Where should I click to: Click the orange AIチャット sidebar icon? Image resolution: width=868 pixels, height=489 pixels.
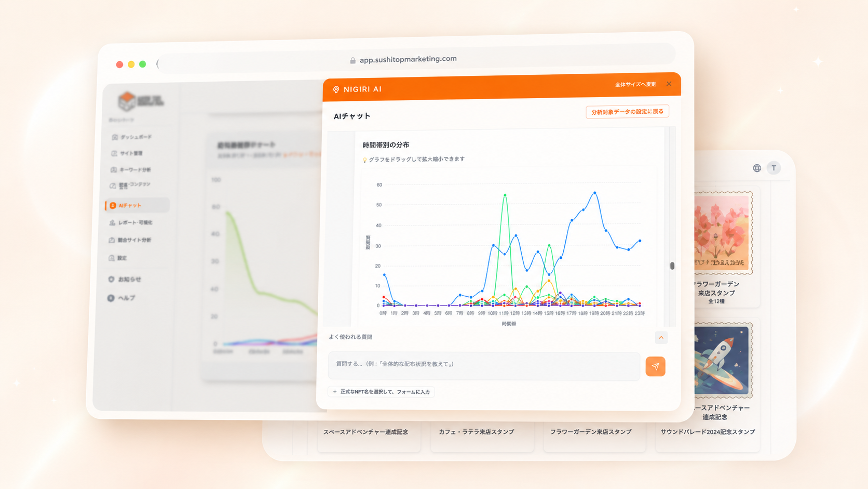coord(113,206)
